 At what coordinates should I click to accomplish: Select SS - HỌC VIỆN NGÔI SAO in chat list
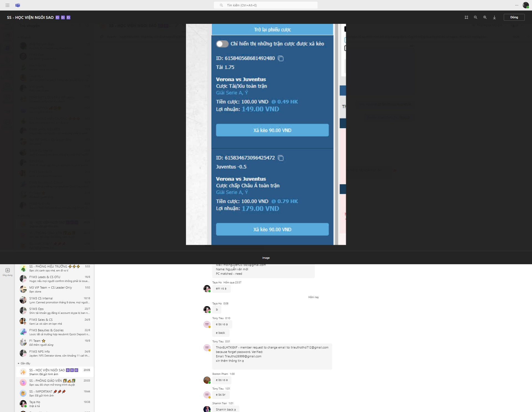coord(55,372)
